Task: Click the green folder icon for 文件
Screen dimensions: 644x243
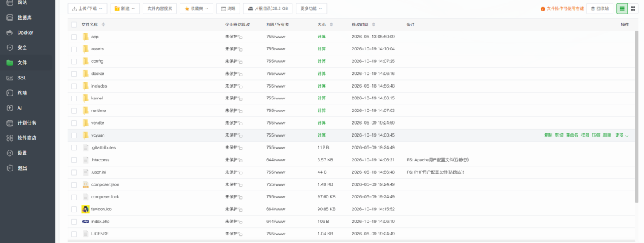Action: (x=10, y=63)
